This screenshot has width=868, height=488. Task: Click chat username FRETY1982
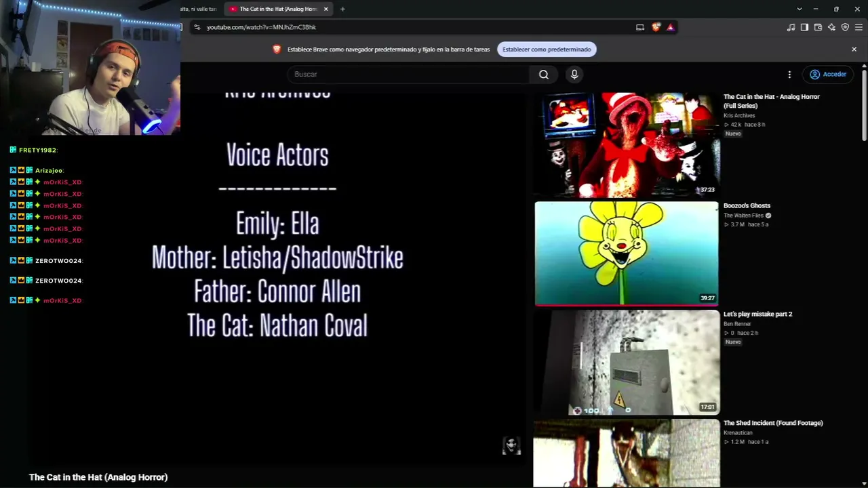pos(37,150)
